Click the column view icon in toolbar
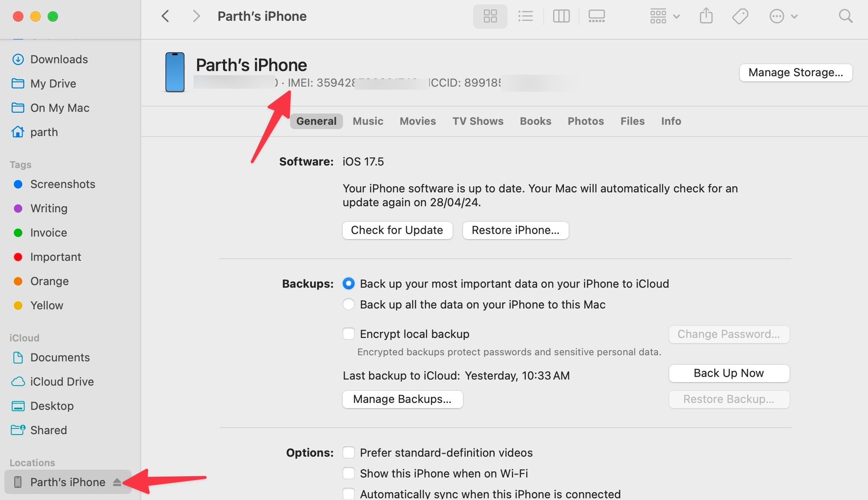Viewport: 868px width, 500px height. point(560,16)
